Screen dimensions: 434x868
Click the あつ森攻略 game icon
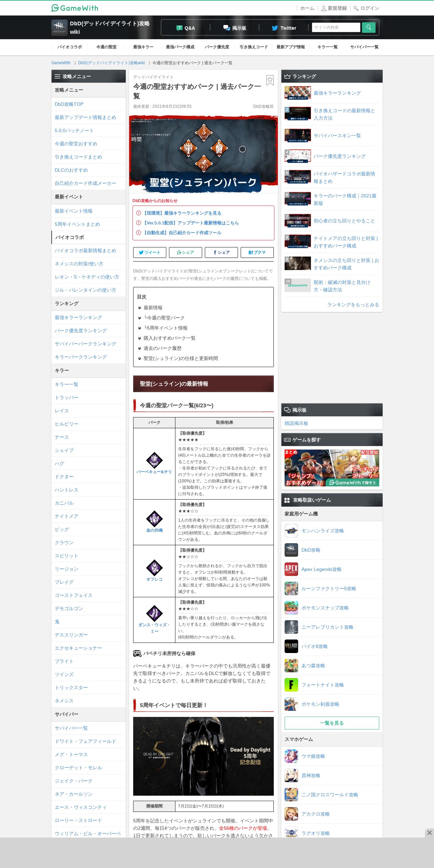click(291, 666)
